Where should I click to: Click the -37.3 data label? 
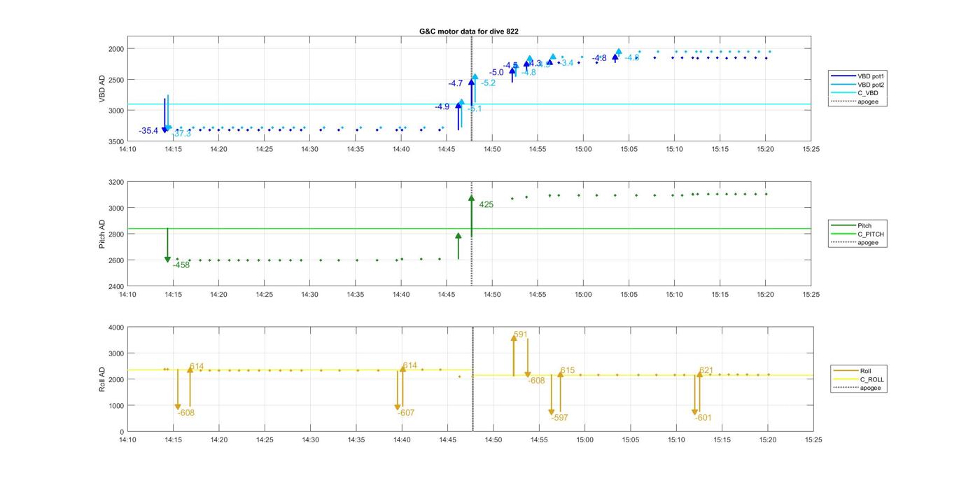pyautogui.click(x=181, y=134)
